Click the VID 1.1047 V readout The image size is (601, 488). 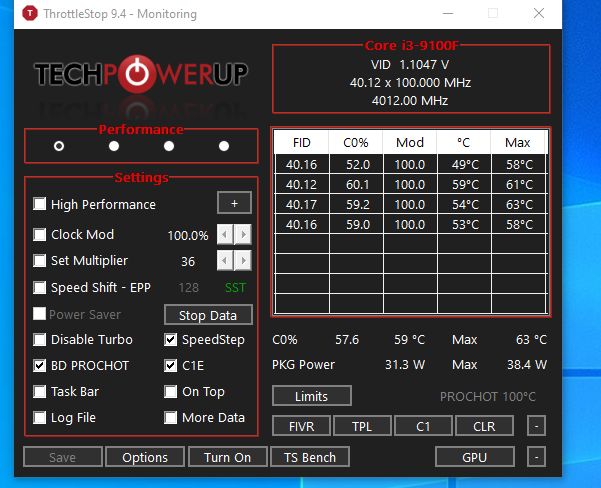pyautogui.click(x=410, y=65)
